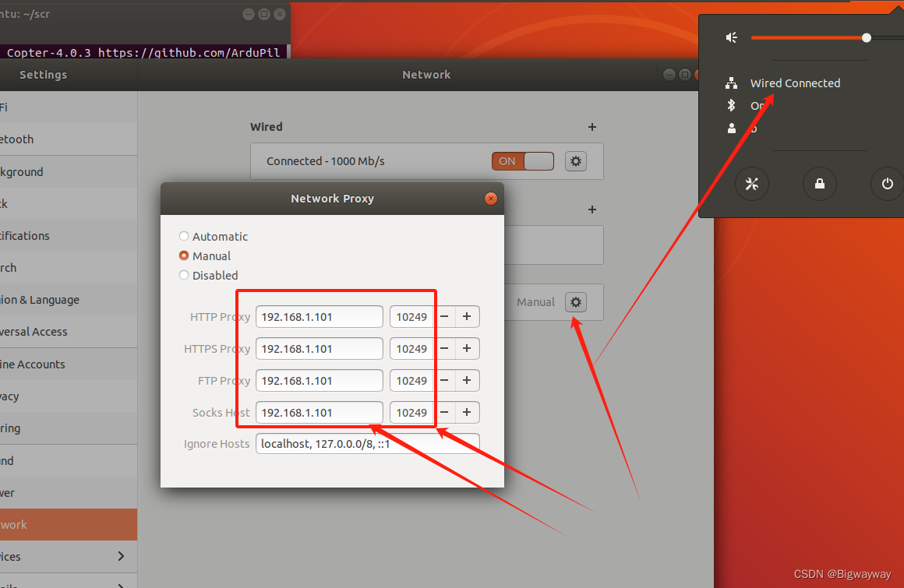This screenshot has width=904, height=588.
Task: Expand Devices submenu chevron in sidebar
Action: 121,556
